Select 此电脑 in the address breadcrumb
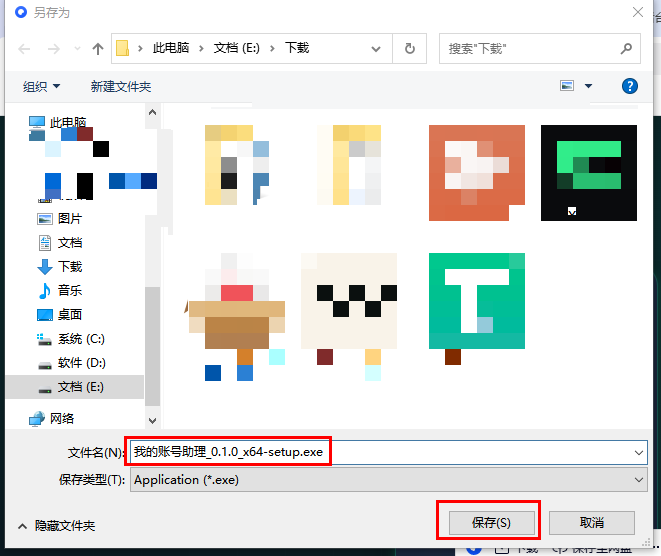Image resolution: width=661 pixels, height=556 pixels. [x=171, y=48]
